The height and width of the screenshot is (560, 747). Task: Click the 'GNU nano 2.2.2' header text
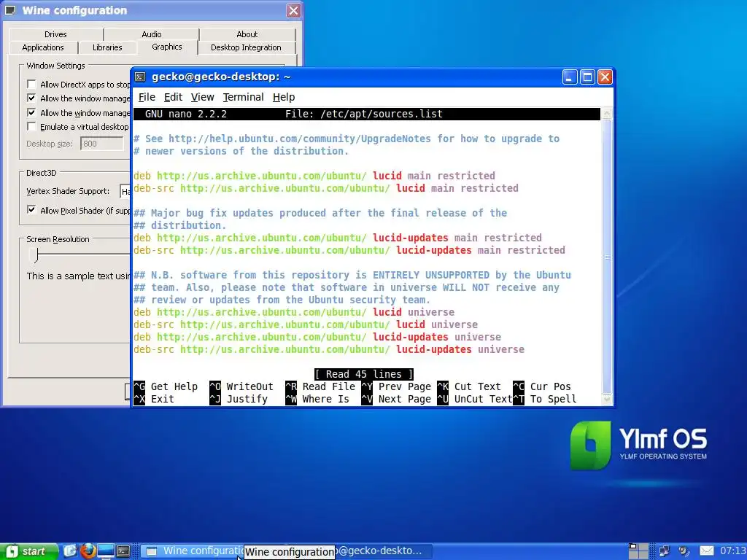186,114
